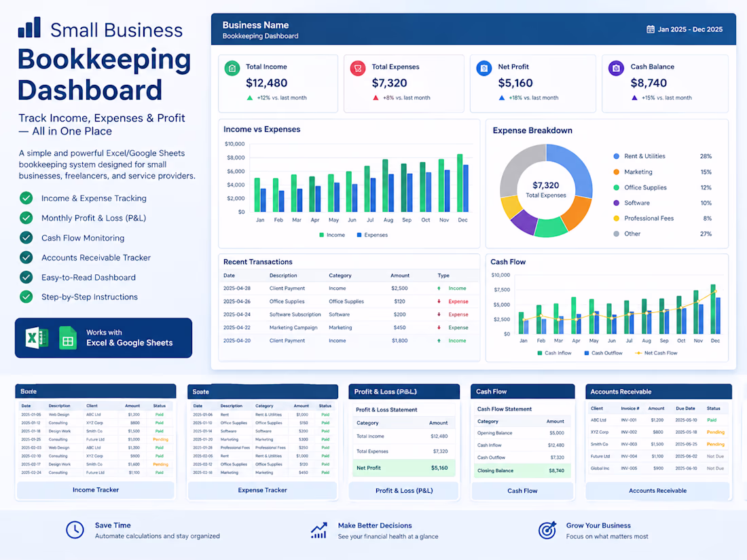747x560 pixels.
Task: Click the chart icon beside Make Better Decisions
Action: 318,530
